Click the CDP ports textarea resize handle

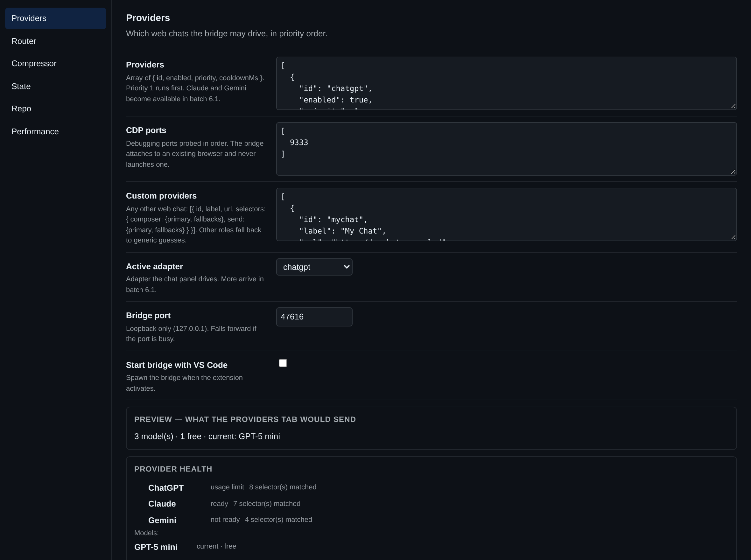pos(733,172)
